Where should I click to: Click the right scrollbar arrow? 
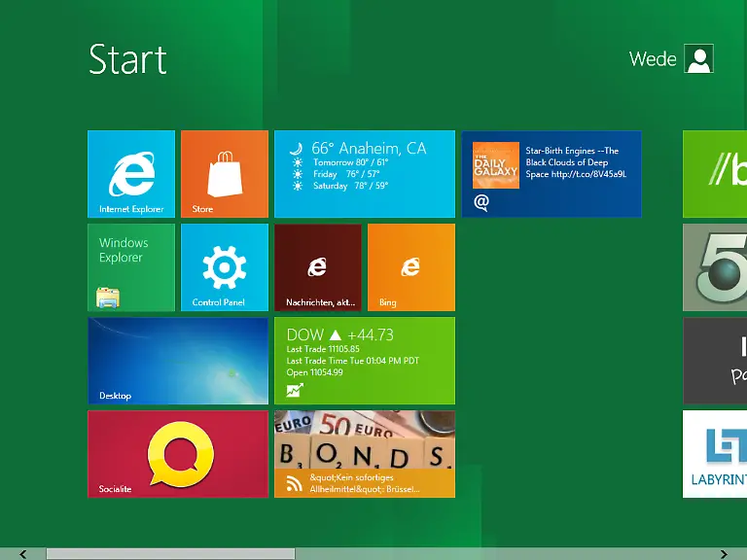[x=724, y=554]
